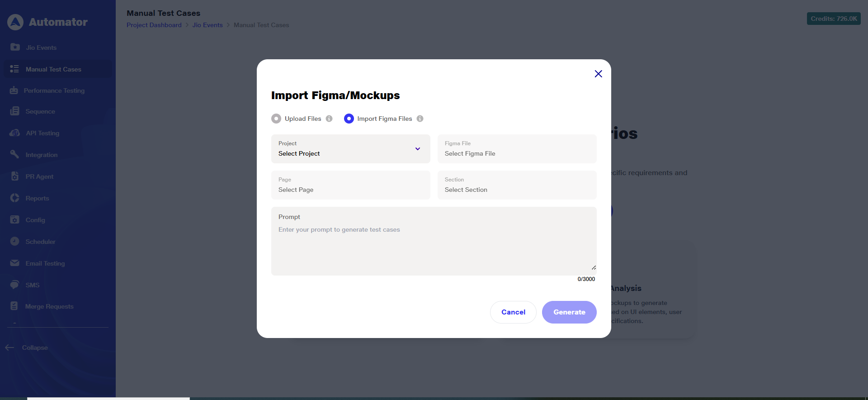Select the Upload Files radio option
868x400 pixels.
276,119
